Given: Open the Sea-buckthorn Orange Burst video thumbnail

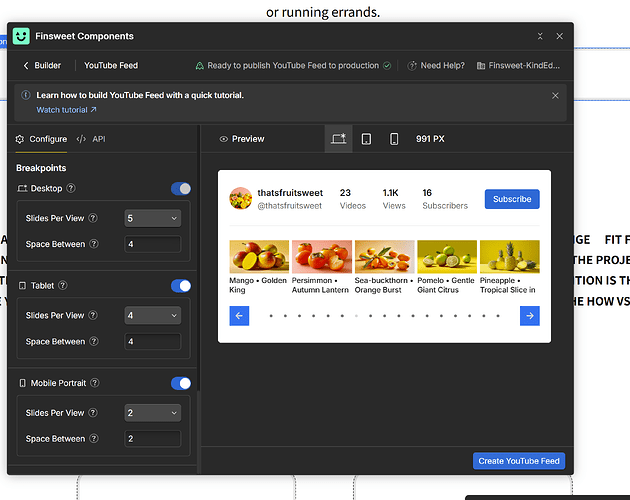Looking at the screenshot, I should click(385, 256).
